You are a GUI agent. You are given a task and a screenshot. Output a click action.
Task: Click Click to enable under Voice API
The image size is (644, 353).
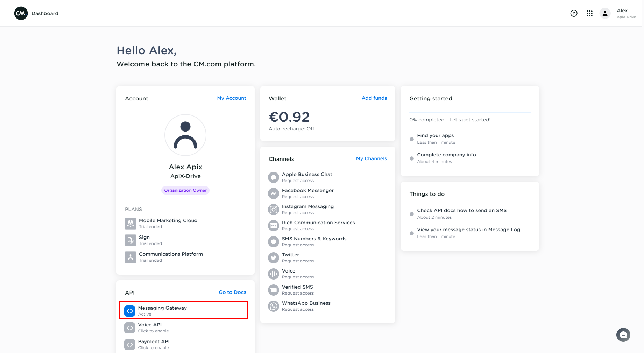(x=153, y=331)
